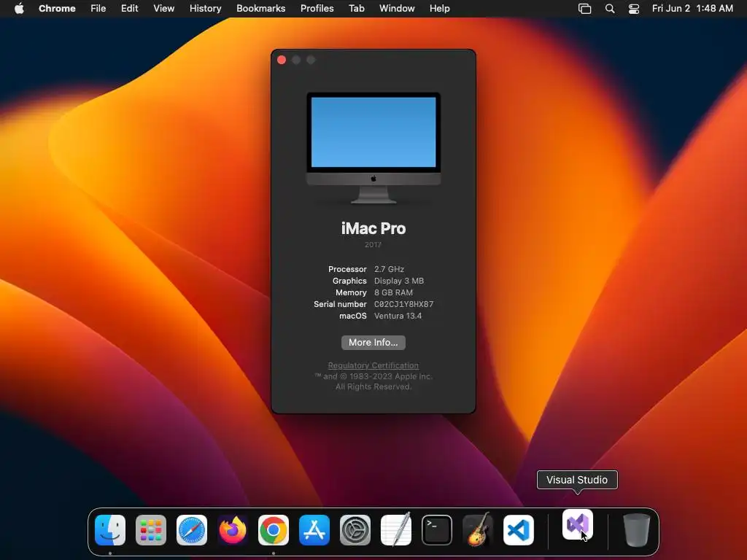747x560 pixels.
Task: Open Control Center in menu bar
Action: (x=634, y=9)
